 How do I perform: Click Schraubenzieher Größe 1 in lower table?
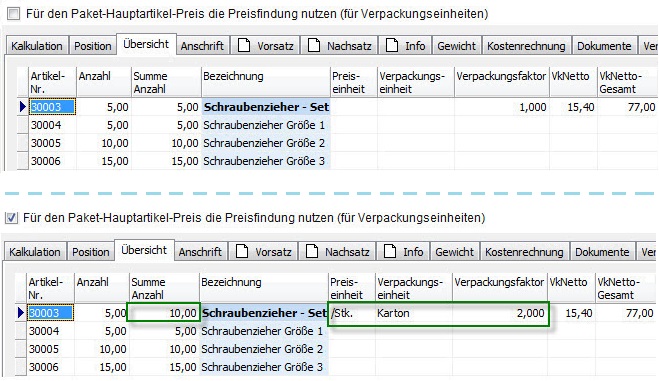click(264, 331)
